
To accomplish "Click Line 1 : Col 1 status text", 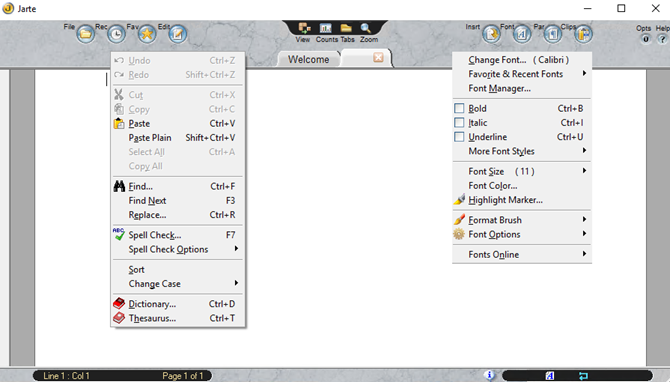I will pyautogui.click(x=66, y=376).
